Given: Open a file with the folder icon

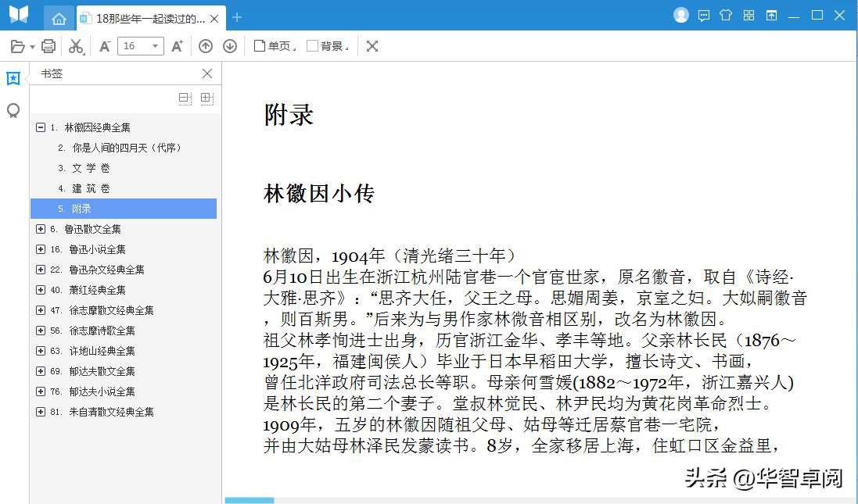Looking at the screenshot, I should click(x=19, y=46).
